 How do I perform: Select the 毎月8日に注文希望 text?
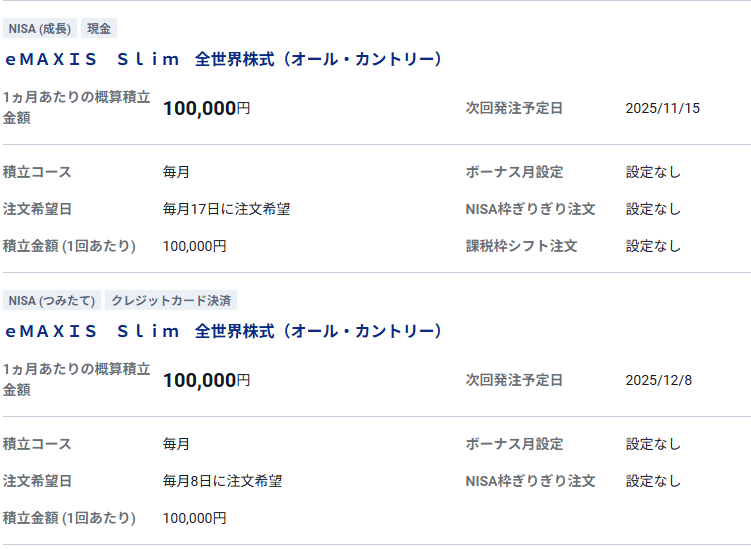222,481
